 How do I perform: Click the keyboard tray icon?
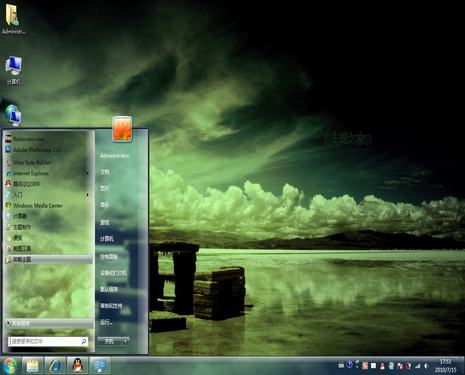click(341, 366)
